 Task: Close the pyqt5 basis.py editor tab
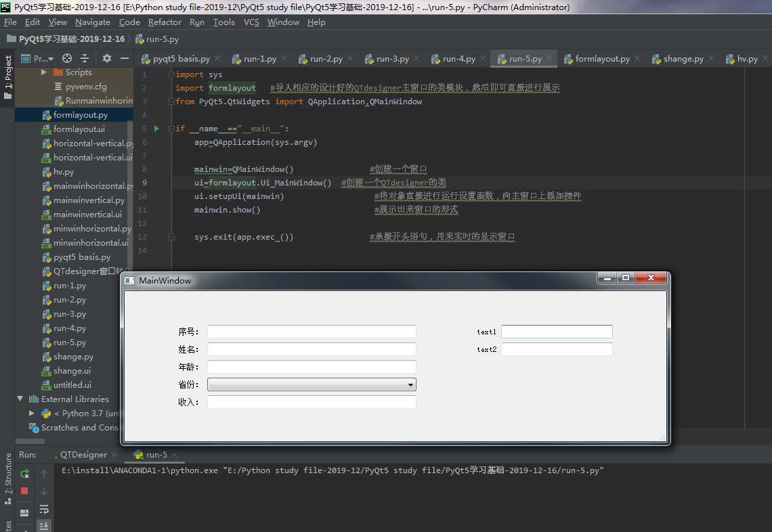(217, 59)
